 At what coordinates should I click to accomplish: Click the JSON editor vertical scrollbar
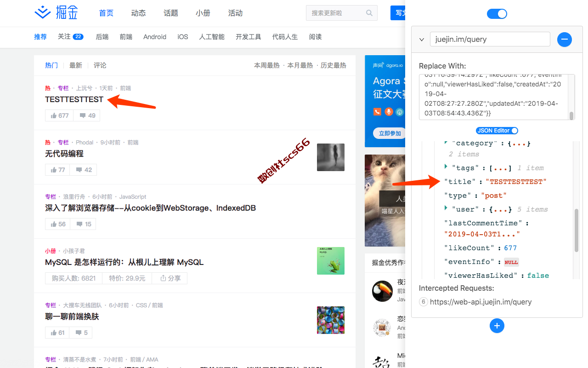(x=577, y=230)
